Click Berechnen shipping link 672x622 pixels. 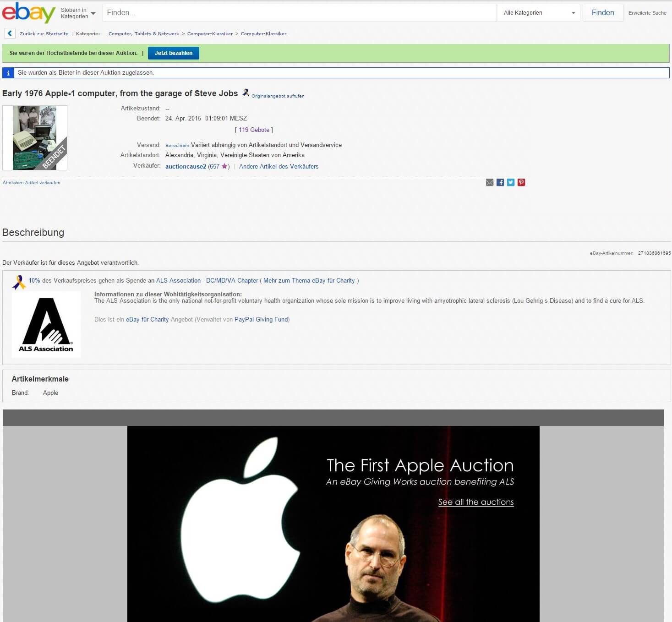coord(177,146)
